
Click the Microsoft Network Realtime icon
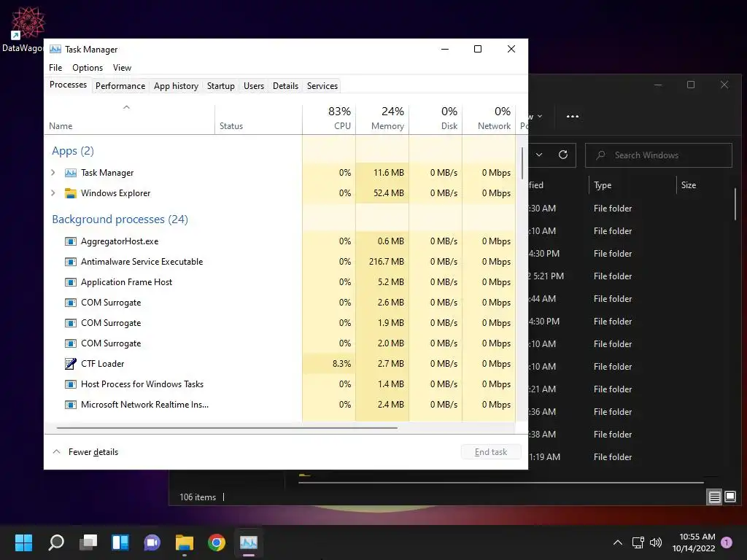pos(71,405)
